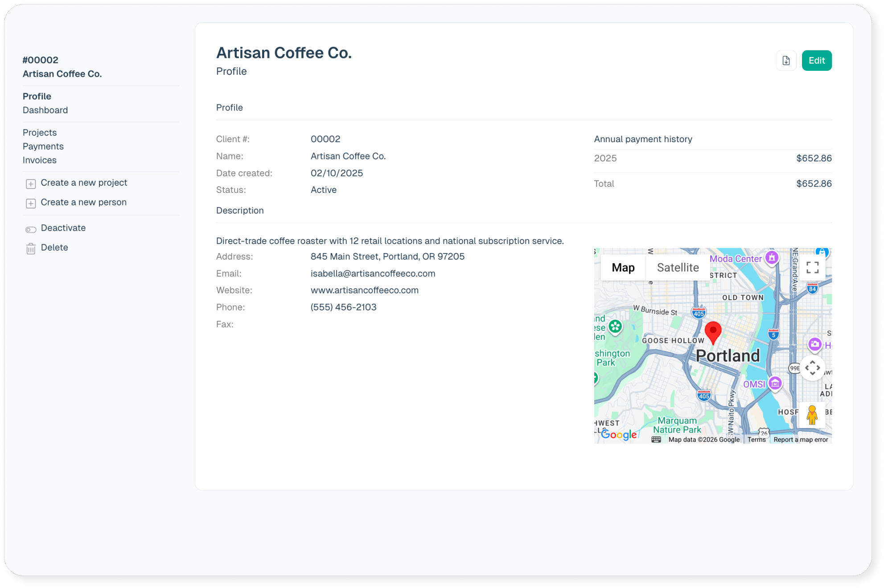Click the document download icon beside Edit
This screenshot has height=588, width=884.
786,61
